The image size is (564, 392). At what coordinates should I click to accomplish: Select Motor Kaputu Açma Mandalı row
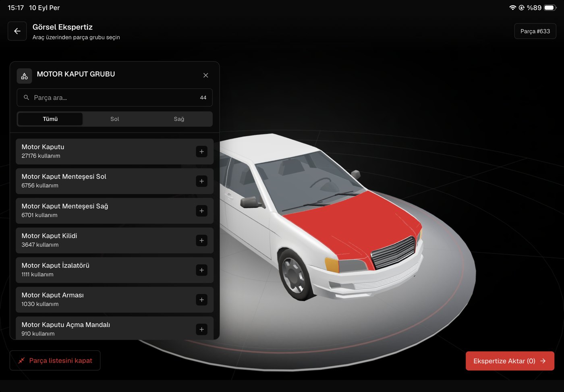[115, 328]
